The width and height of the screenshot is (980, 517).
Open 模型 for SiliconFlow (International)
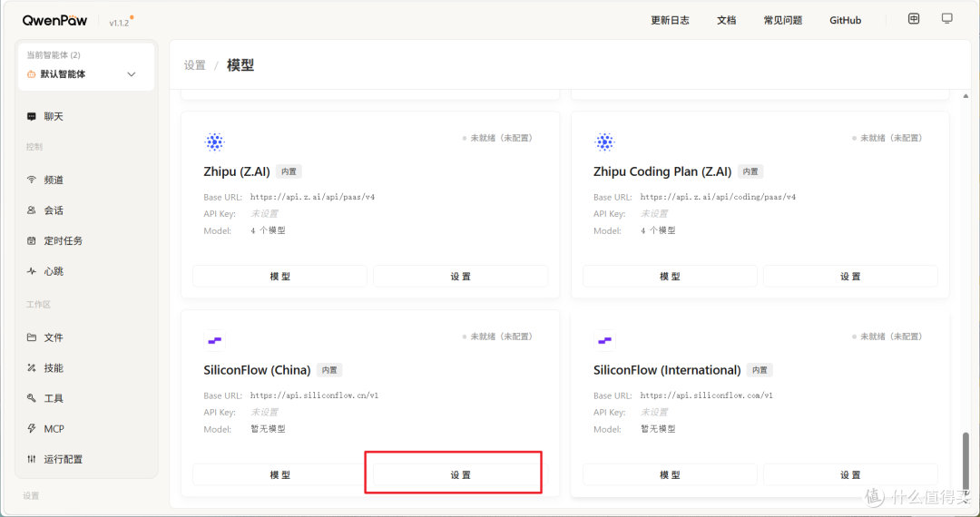coord(670,474)
